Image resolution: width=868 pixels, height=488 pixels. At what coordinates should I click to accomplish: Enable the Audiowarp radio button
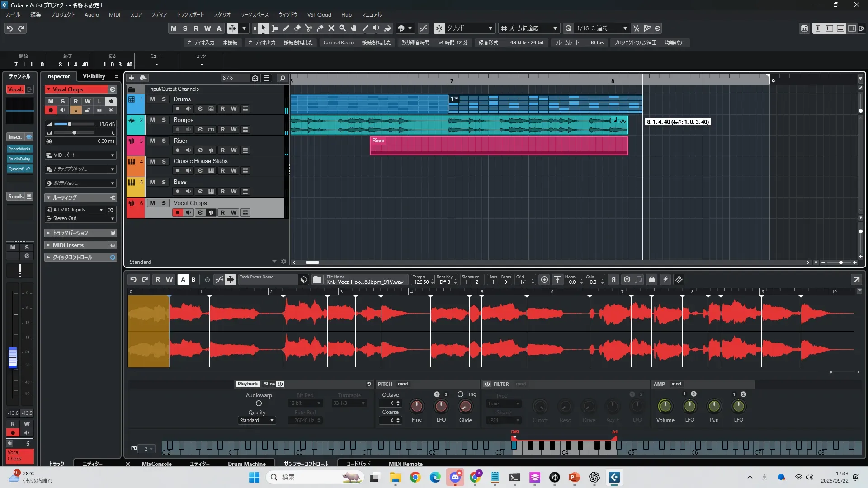tap(259, 404)
